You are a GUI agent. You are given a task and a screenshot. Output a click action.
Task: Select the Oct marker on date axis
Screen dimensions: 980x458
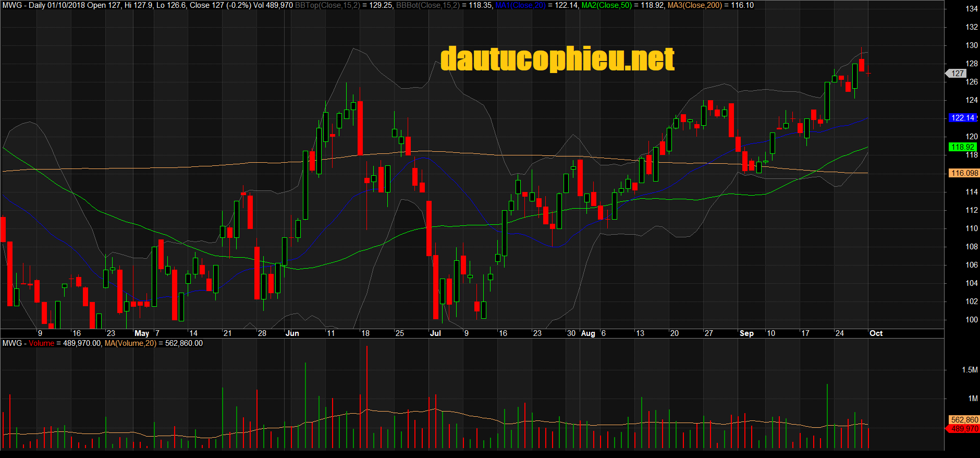(x=876, y=333)
